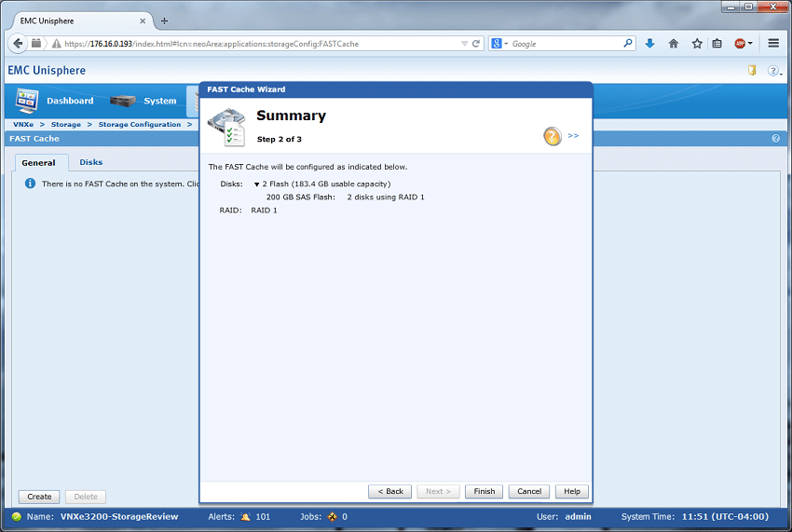The image size is (792, 532).
Task: Click the orange help icon in wizard header
Action: pos(553,136)
